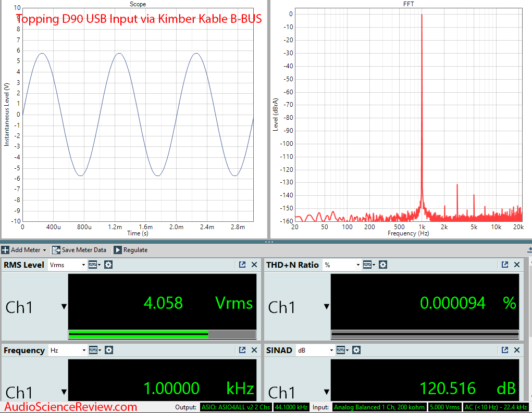Click the 1.00000 kHz frequency reading
532x413 pixels.
[x=199, y=388]
